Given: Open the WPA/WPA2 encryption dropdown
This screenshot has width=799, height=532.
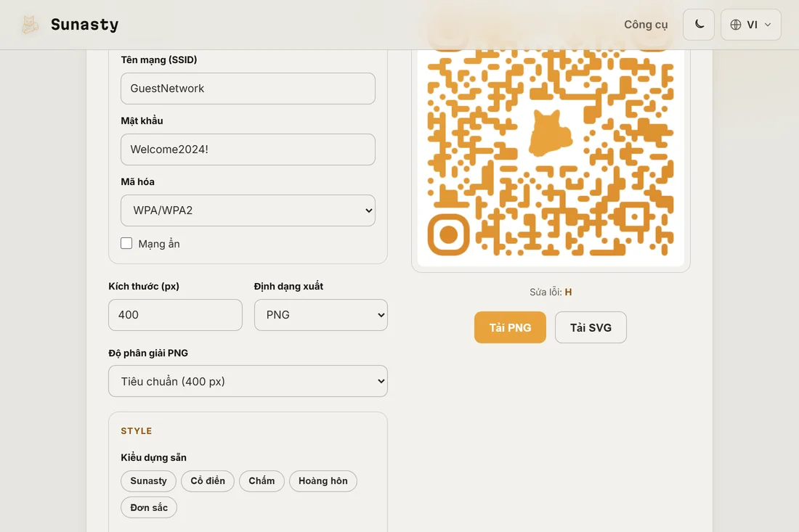Looking at the screenshot, I should tap(248, 210).
